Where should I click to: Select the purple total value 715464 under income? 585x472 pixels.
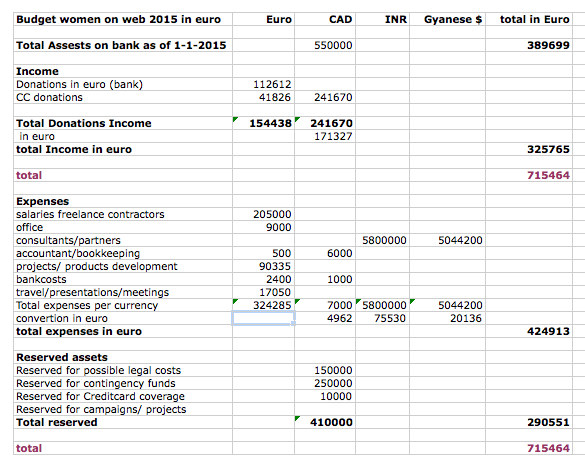tap(529, 175)
